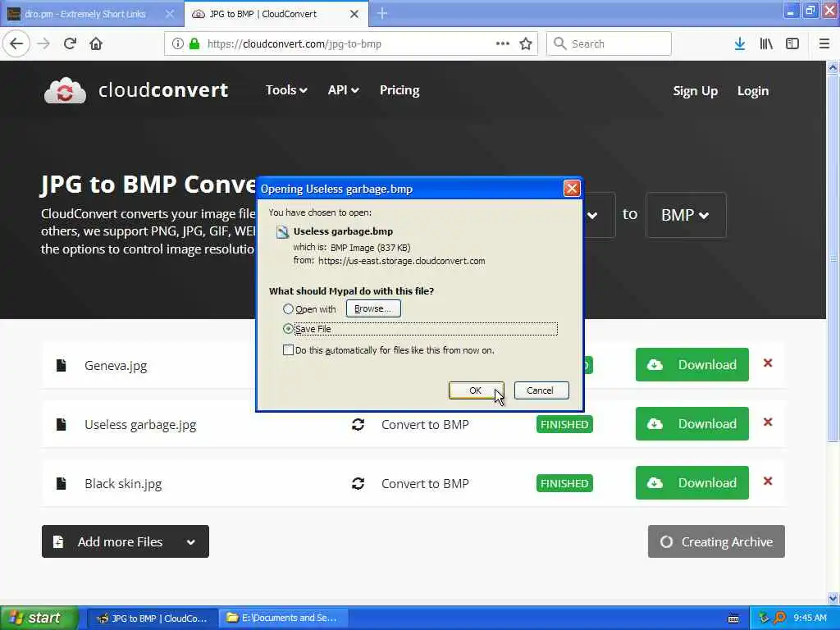
Task: Open page actions three-dots menu
Action: pyautogui.click(x=503, y=44)
